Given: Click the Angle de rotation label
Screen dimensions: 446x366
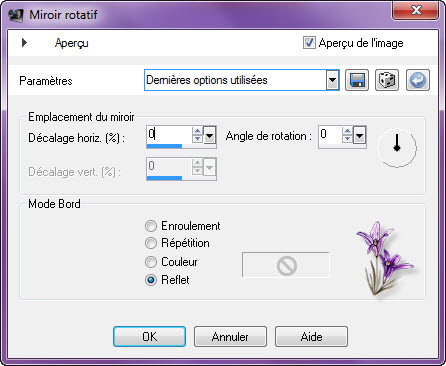Looking at the screenshot, I should (268, 136).
